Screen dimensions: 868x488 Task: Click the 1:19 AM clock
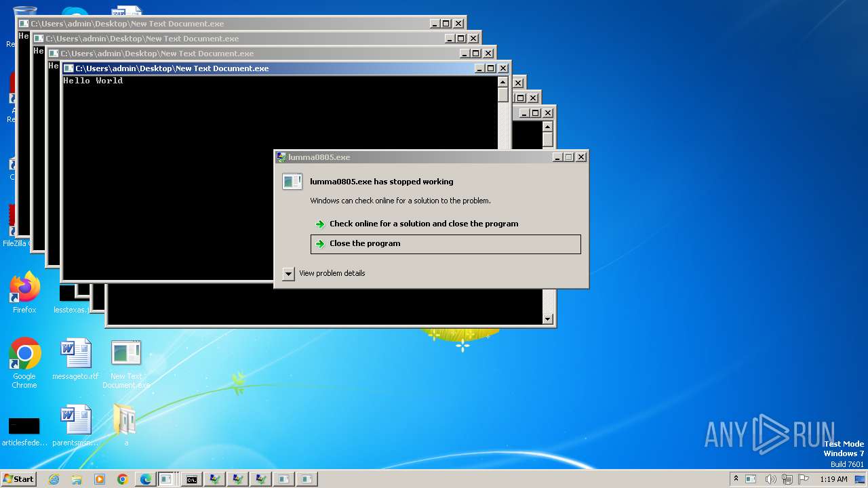(x=833, y=479)
